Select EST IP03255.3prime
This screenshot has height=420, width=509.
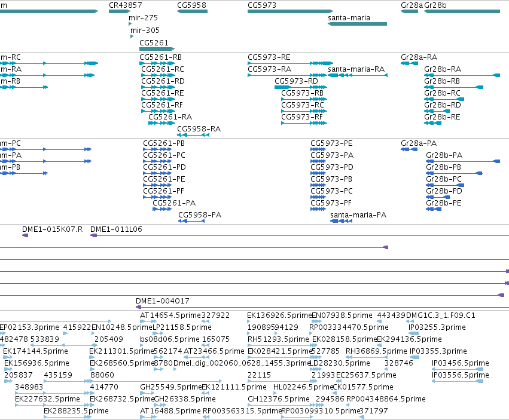(437, 327)
